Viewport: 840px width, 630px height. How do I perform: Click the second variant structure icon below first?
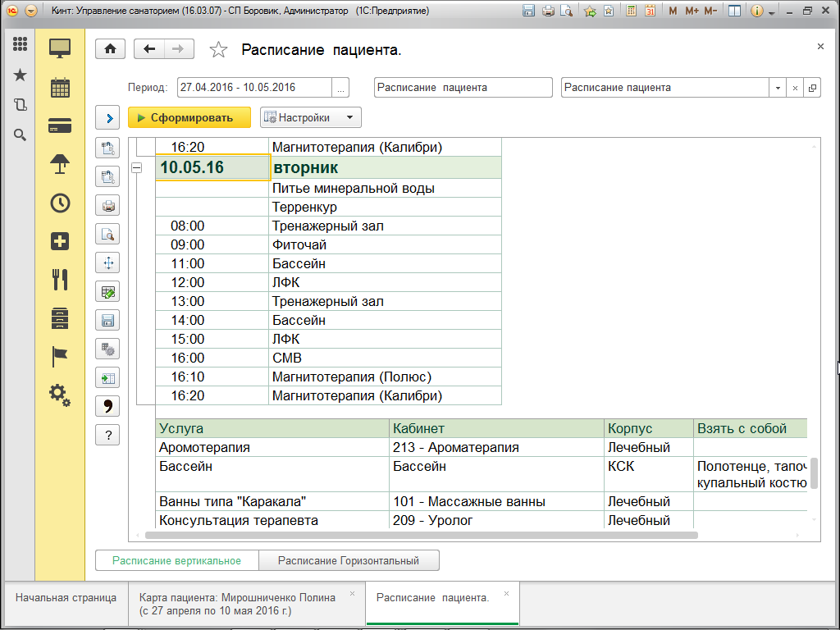(107, 176)
